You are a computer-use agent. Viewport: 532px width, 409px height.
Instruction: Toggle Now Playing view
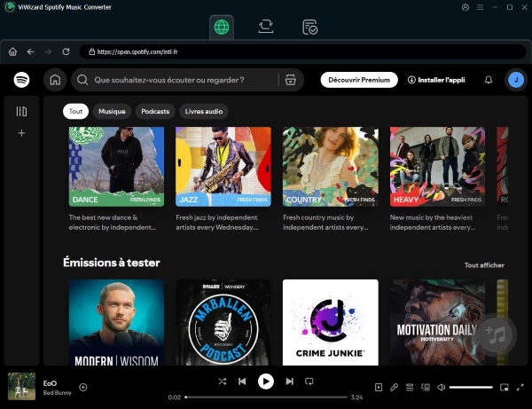(379, 388)
